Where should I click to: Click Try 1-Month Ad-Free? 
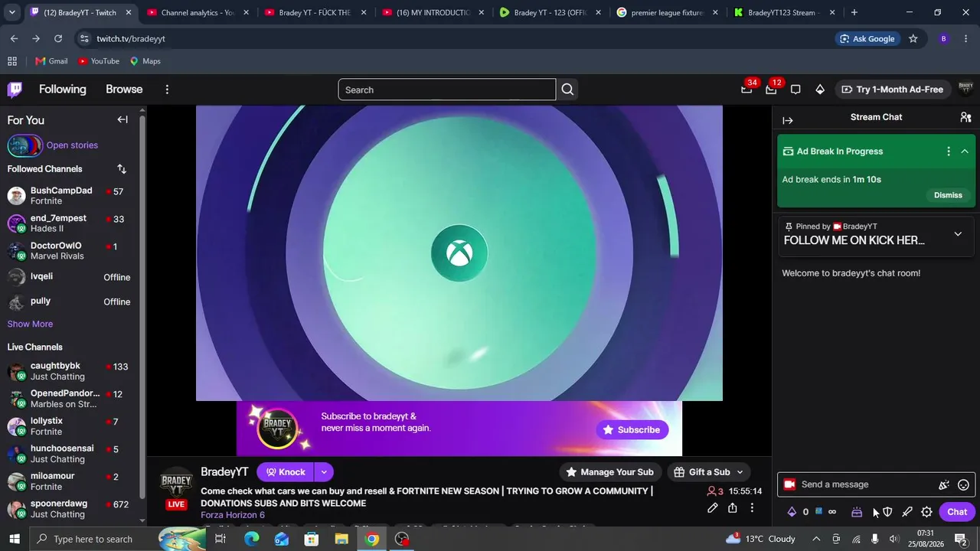(x=893, y=90)
